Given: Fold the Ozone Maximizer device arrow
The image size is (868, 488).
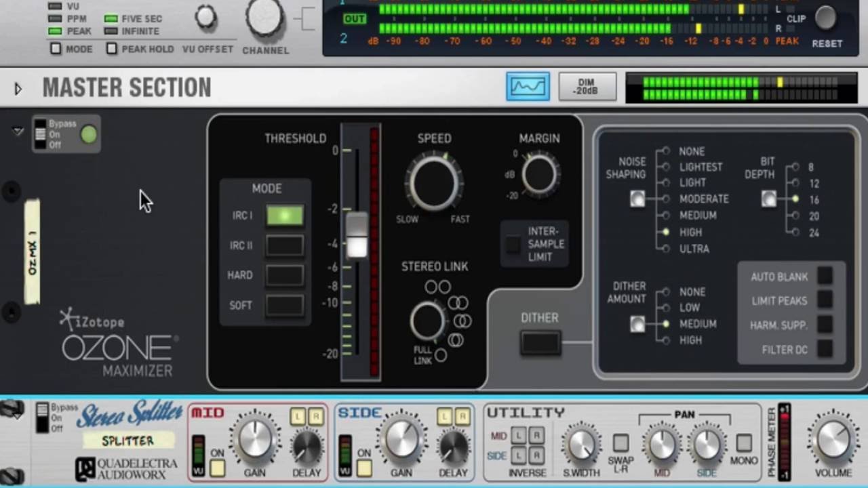Looking at the screenshot, I should coord(18,131).
